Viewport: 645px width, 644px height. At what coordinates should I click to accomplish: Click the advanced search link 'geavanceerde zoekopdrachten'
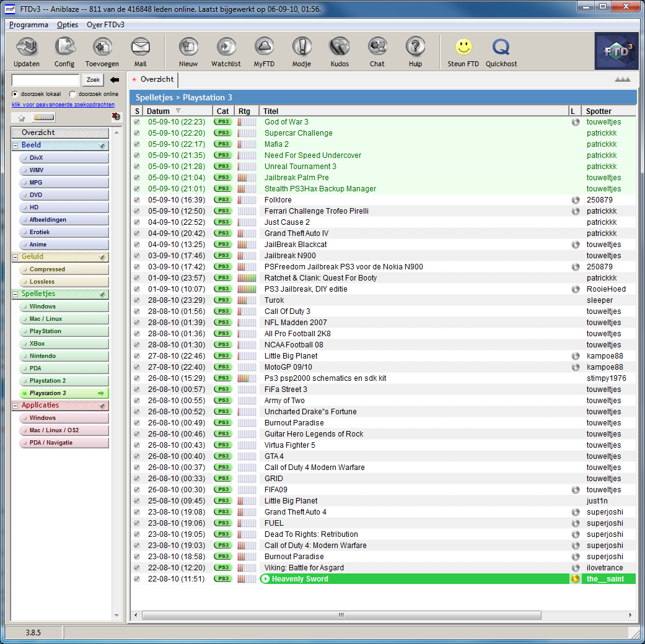(63, 105)
